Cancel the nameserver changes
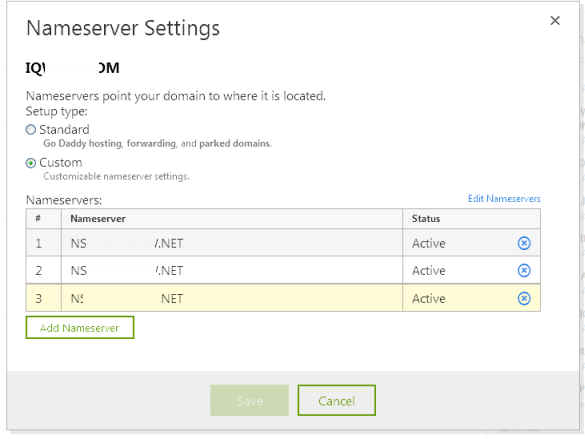Viewport: 585px width, 439px height. [337, 401]
